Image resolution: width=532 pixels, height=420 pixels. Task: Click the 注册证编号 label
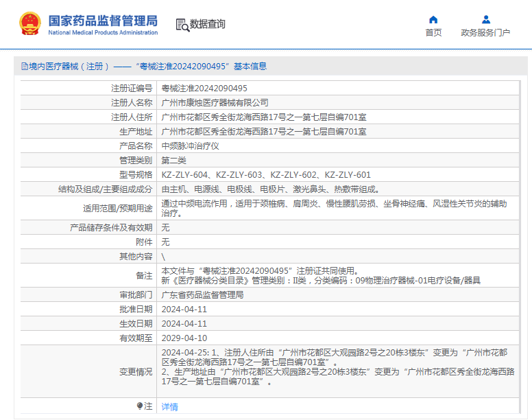point(132,89)
